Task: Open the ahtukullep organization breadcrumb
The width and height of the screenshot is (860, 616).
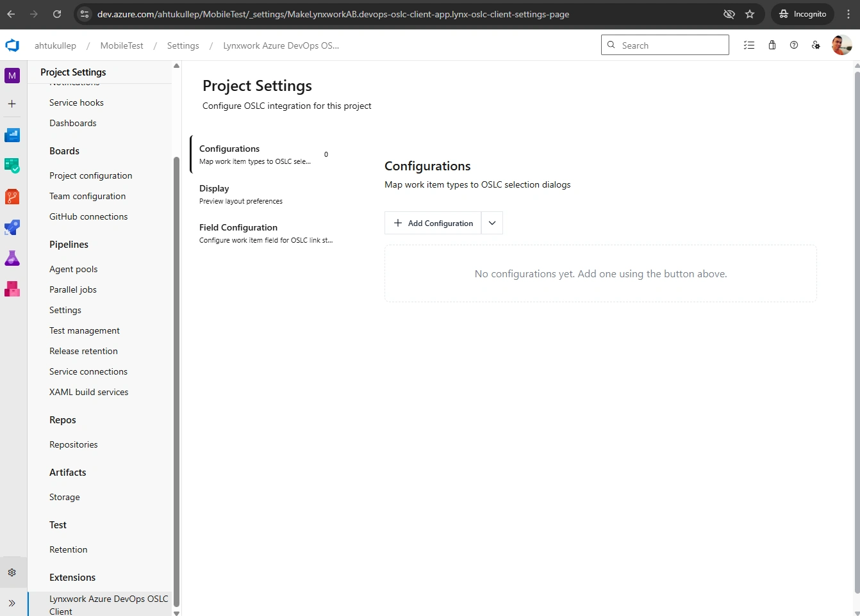Action: coord(55,45)
